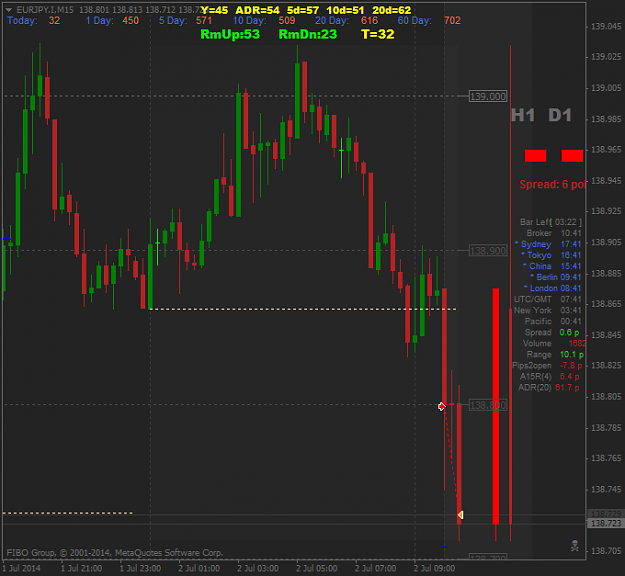Click the 138.865 price axis label
This screenshot has width=625, height=576.
coord(606,304)
